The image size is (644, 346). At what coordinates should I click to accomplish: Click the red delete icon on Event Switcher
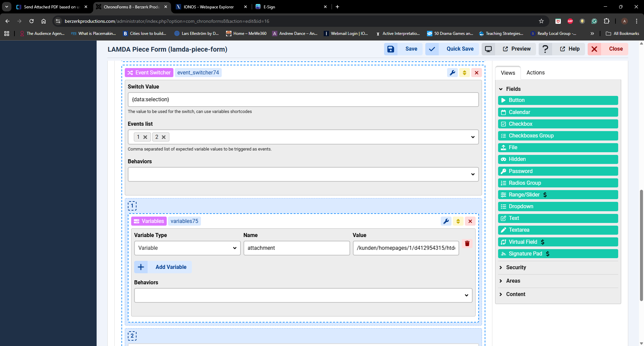point(476,73)
